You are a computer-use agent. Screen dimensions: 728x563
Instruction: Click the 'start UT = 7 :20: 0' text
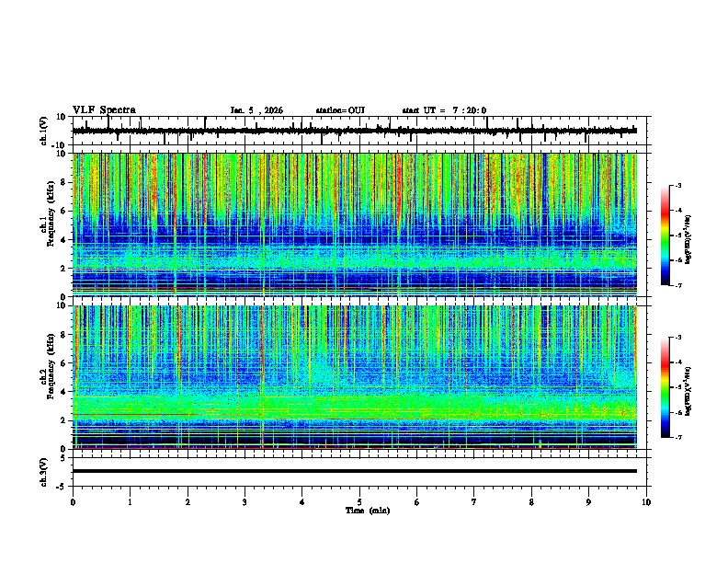point(444,110)
